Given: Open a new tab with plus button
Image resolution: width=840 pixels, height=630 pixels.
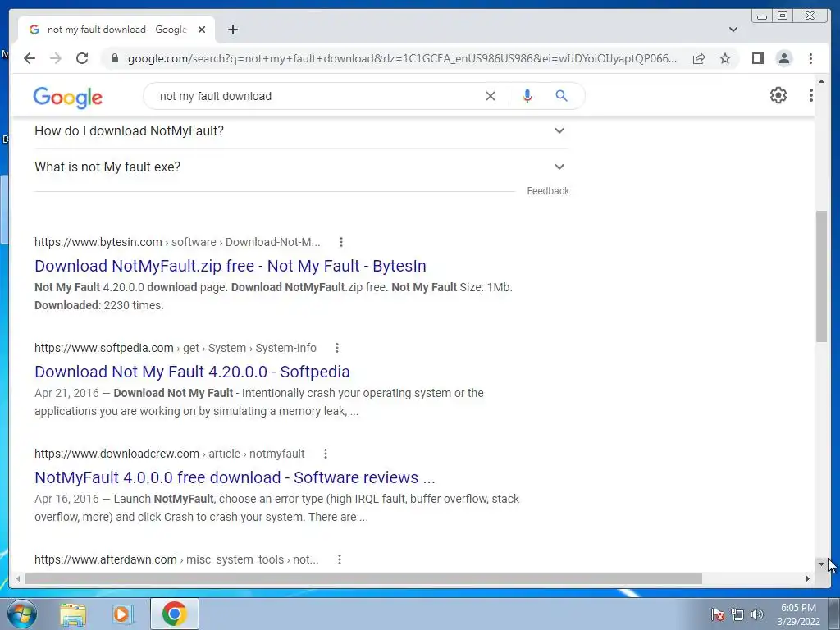Looking at the screenshot, I should click(232, 30).
